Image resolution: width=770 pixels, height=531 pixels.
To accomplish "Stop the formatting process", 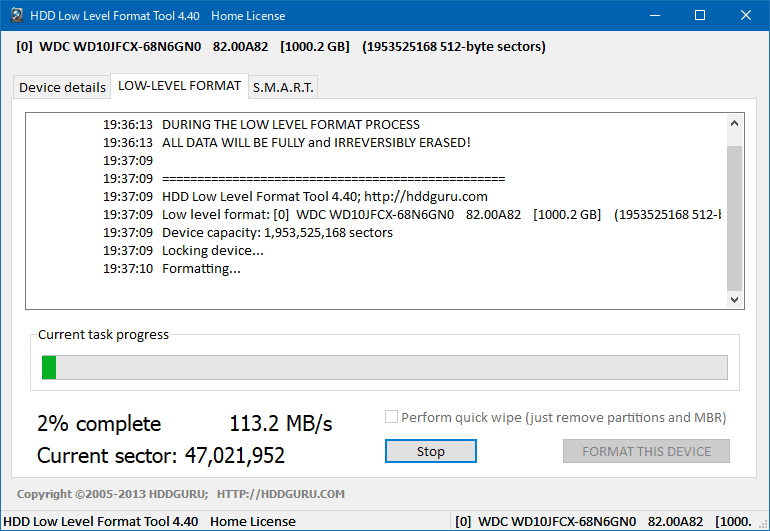I will (x=431, y=451).
